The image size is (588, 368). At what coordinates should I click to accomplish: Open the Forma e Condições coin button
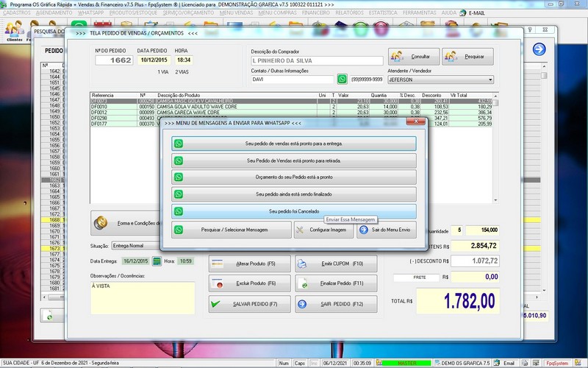[x=126, y=223]
